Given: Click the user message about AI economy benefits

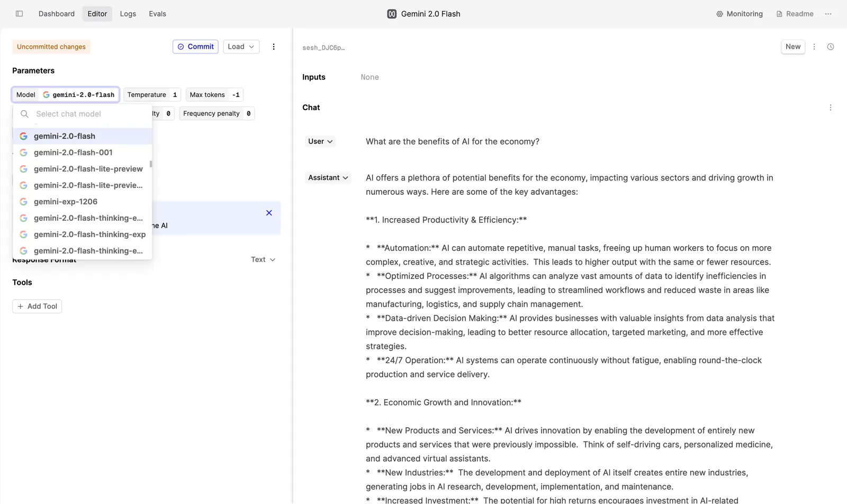Looking at the screenshot, I should pos(453,141).
